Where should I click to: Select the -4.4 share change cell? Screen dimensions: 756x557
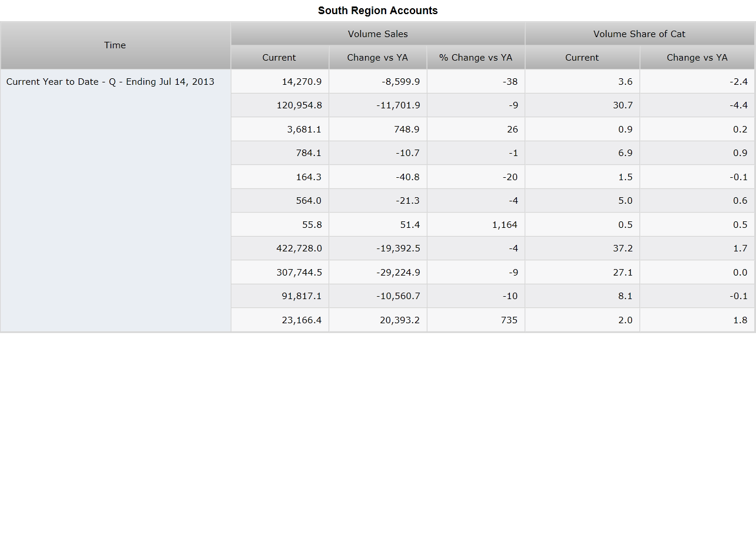[697, 105]
